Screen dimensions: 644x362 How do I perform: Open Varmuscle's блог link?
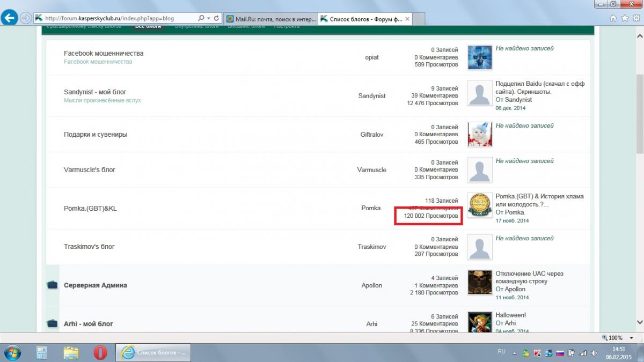pos(90,169)
